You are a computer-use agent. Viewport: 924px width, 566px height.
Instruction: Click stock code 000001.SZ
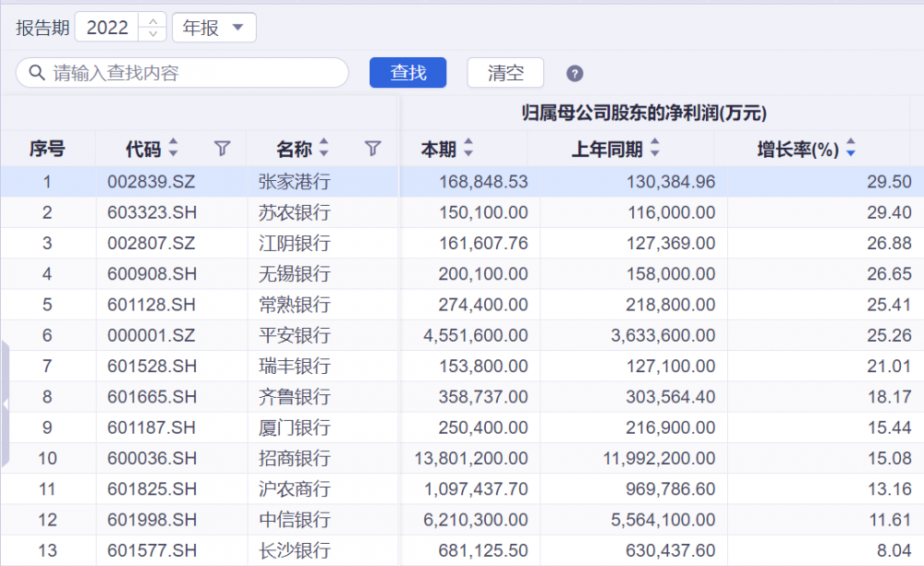coord(152,335)
